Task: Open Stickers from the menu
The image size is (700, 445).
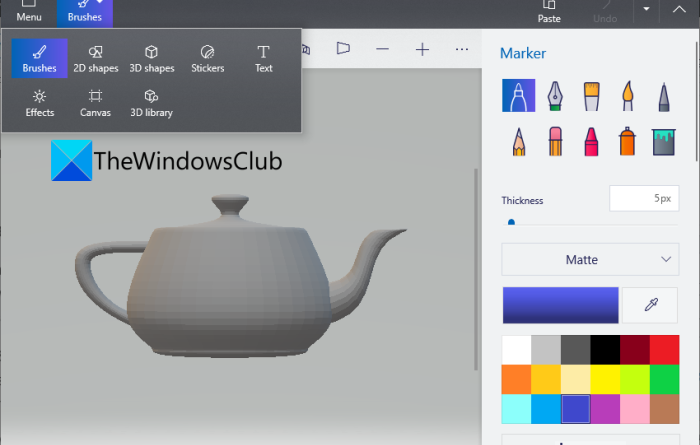Action: 208,58
